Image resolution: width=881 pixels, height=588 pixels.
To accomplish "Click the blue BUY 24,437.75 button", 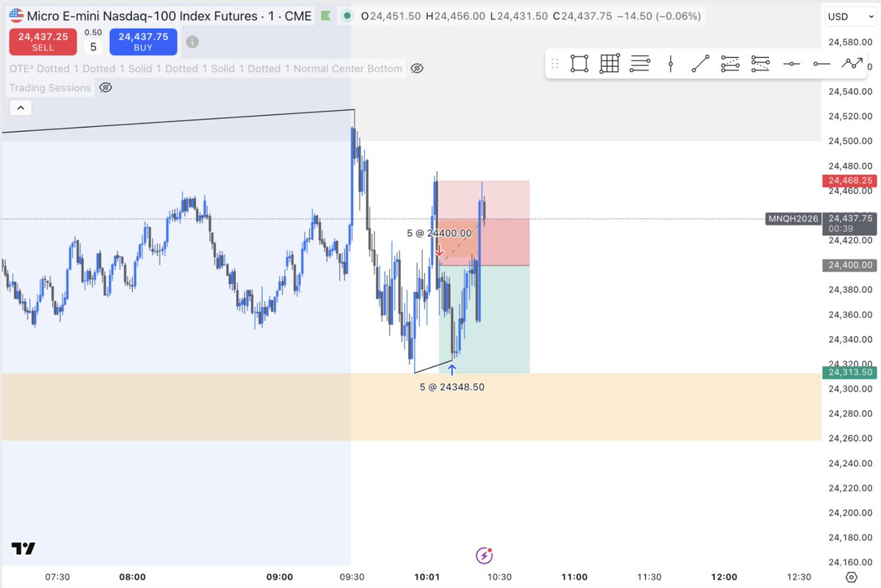I will (x=143, y=41).
